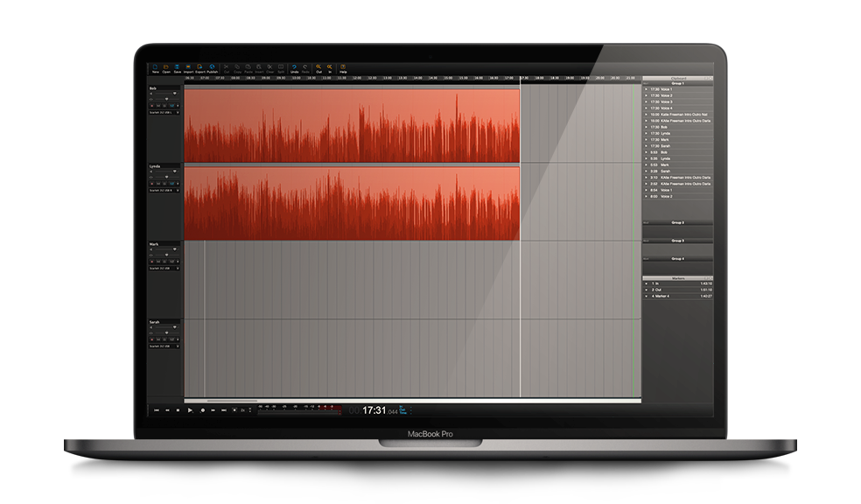Select clipboard item '5:53 Bob'
The width and height of the screenshot is (861, 504).
[x=677, y=152]
